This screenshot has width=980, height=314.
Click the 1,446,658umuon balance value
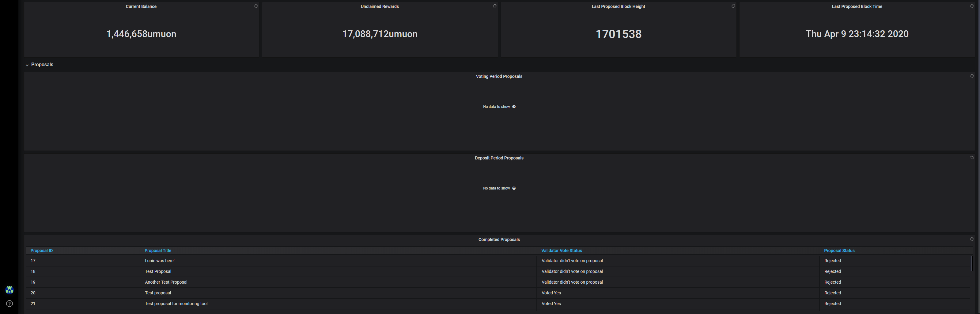(141, 34)
